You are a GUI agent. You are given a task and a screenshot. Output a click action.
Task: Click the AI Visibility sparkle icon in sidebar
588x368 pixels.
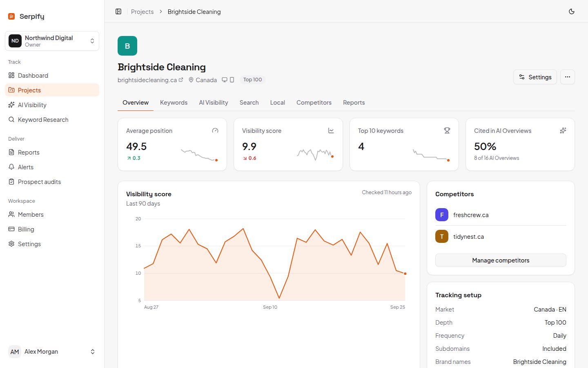[x=11, y=105]
